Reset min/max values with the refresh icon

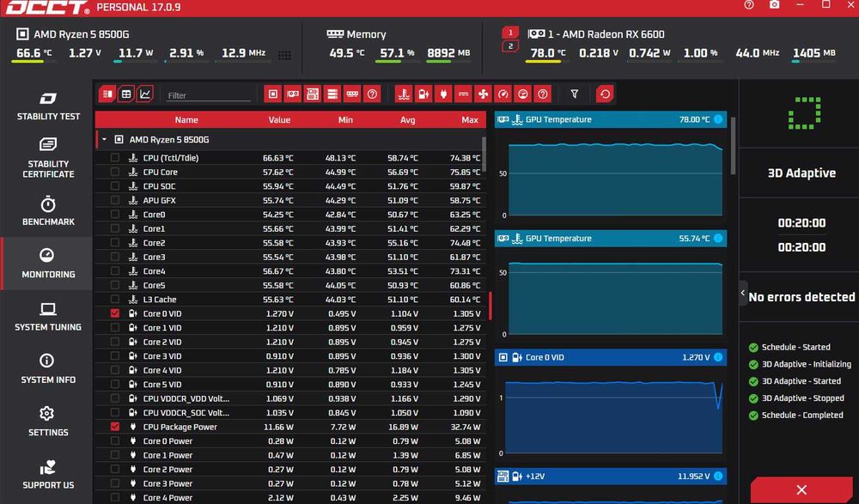605,94
